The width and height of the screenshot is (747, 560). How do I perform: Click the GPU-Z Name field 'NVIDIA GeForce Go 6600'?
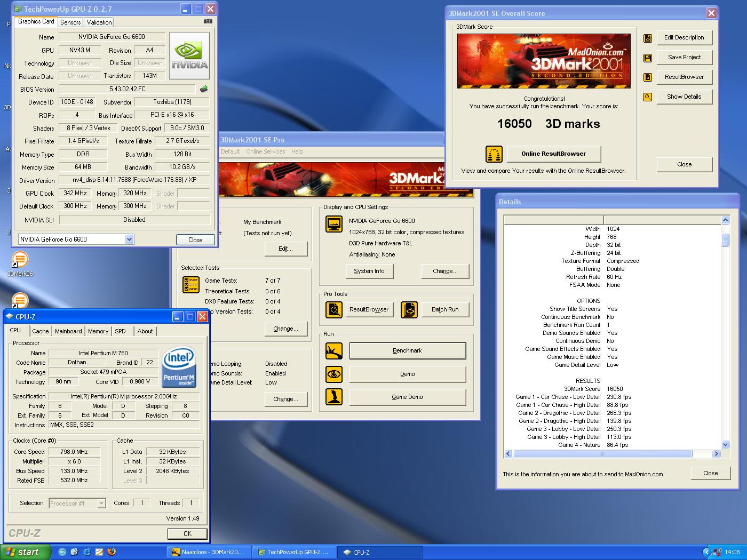pyautogui.click(x=112, y=37)
